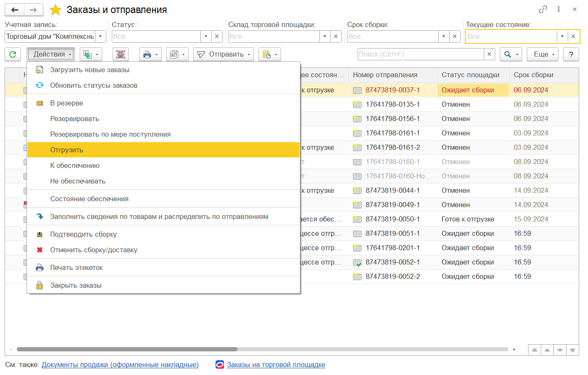This screenshot has width=588, height=375.
Task: Click the back navigation arrow
Action: [x=15, y=10]
